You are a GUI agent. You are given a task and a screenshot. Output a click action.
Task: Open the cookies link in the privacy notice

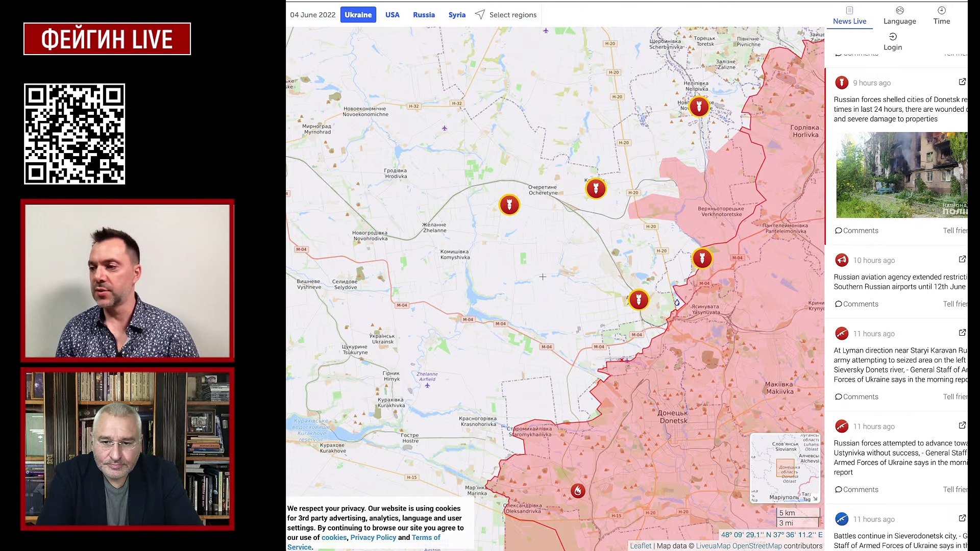point(334,537)
